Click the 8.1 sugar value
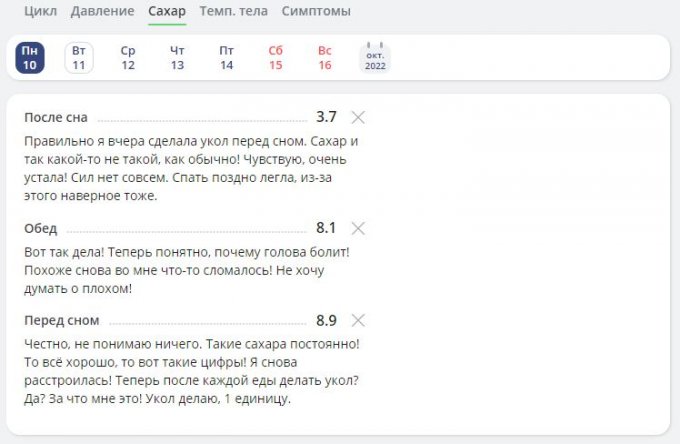This screenshot has width=680, height=444. [326, 228]
